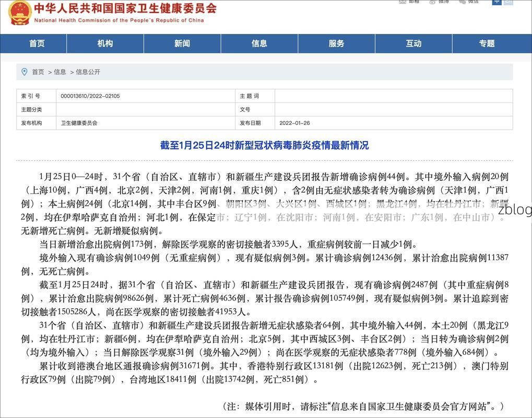Follow the 信息公开 breadcrumb link

88,72
